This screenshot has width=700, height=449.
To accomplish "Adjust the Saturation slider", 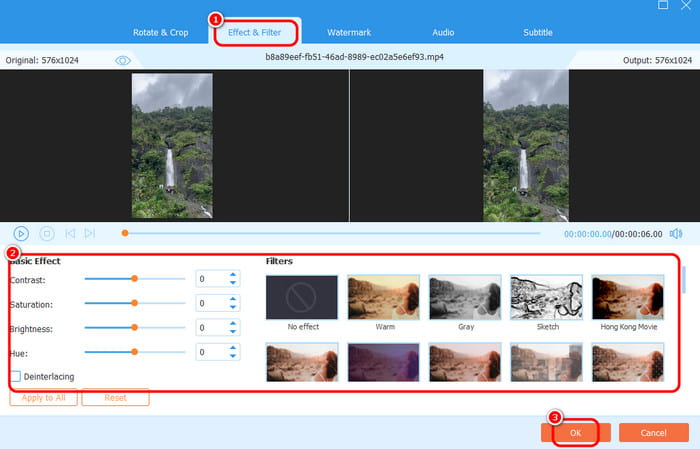I will [134, 303].
